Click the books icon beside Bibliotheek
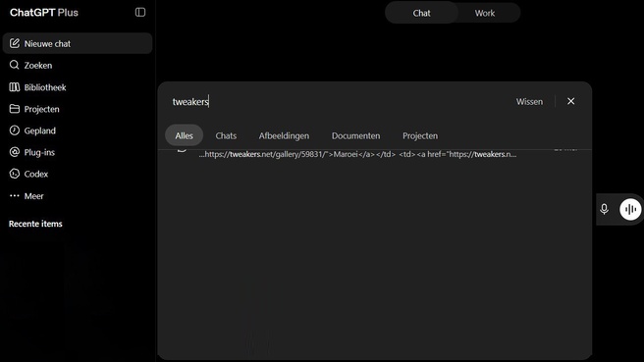This screenshot has height=362, width=644. (x=15, y=86)
